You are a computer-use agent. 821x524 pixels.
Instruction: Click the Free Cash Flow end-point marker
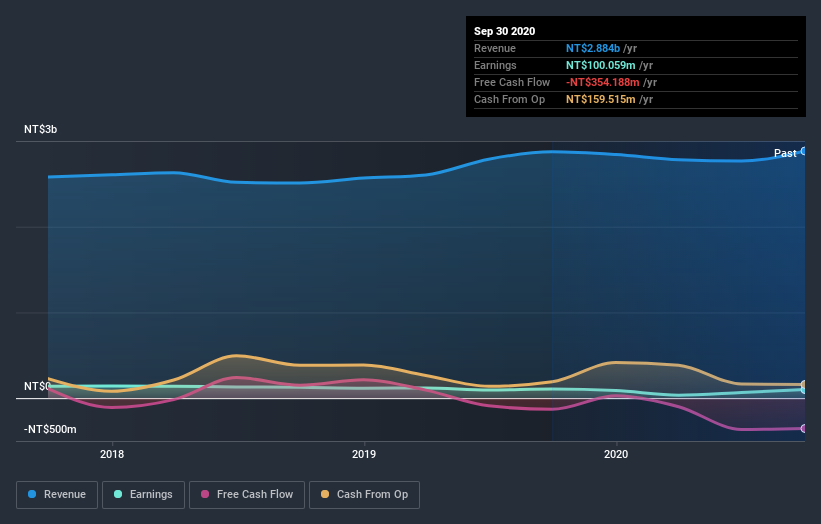[804, 429]
